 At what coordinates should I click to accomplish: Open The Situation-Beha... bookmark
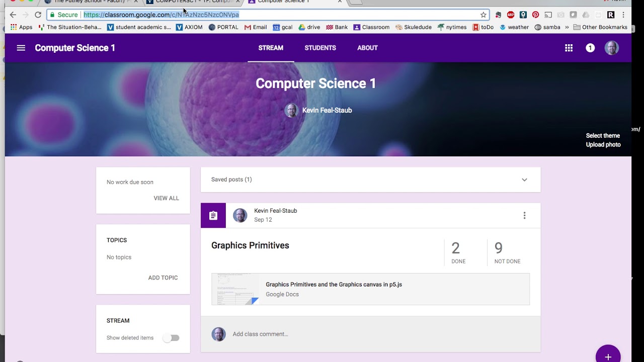(70, 27)
